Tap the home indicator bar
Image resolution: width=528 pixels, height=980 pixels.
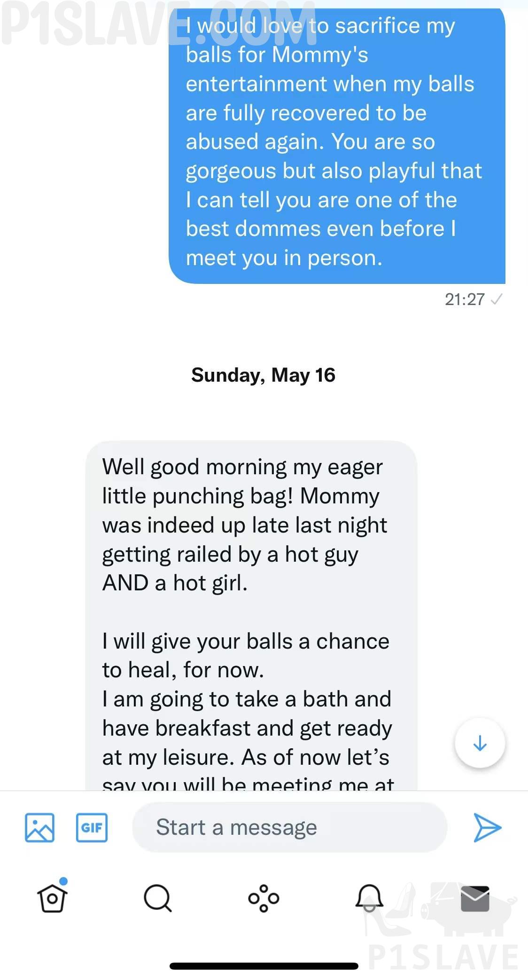pos(264,966)
